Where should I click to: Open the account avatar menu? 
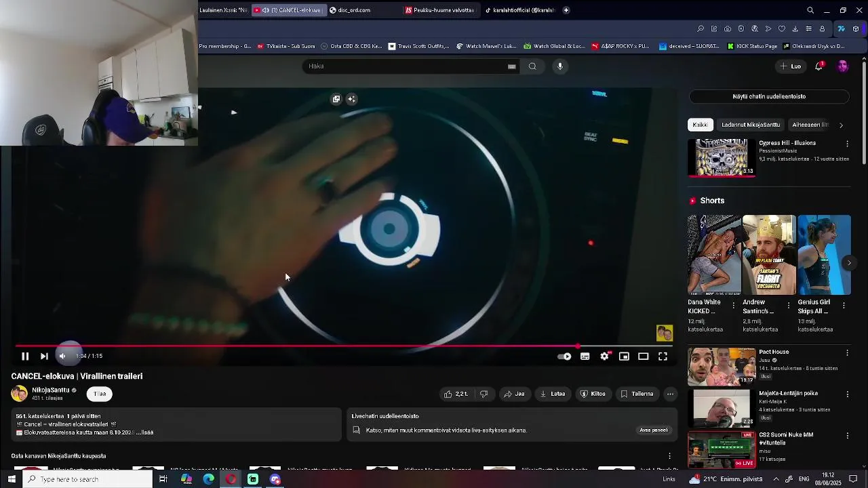click(843, 66)
